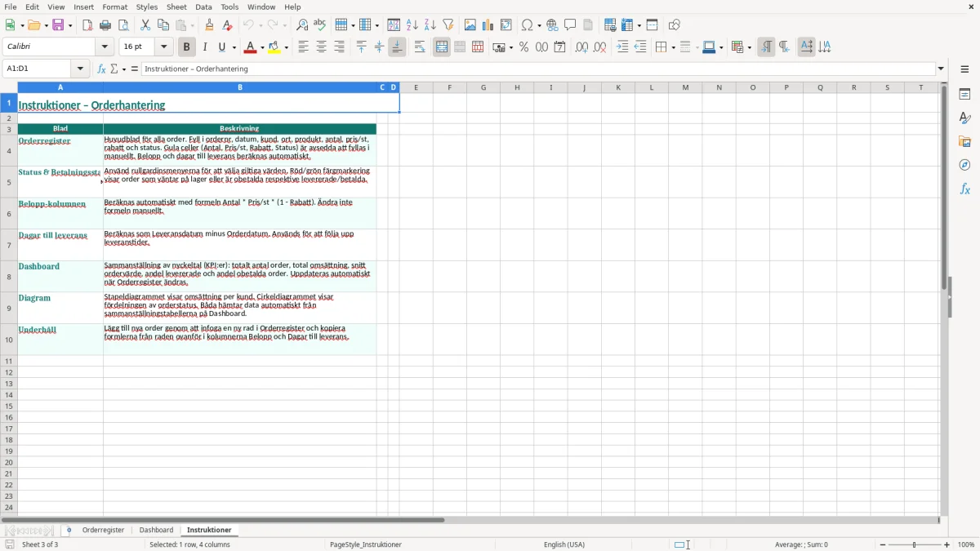
Task: Toggle Merge and Center Cells
Action: (x=442, y=47)
